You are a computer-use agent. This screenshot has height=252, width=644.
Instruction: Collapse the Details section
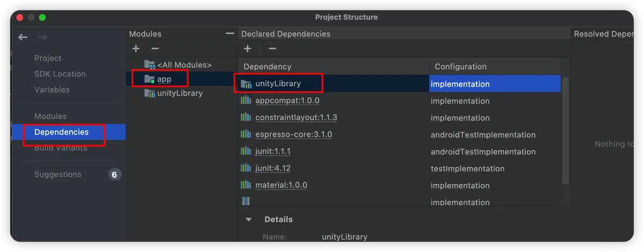[249, 219]
